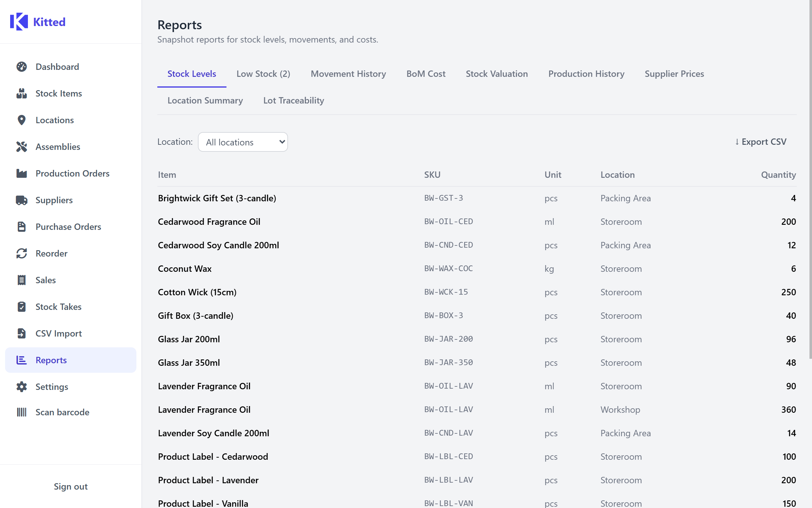Click SKU BW-GST-3 cell
The height and width of the screenshot is (508, 812).
pos(443,198)
